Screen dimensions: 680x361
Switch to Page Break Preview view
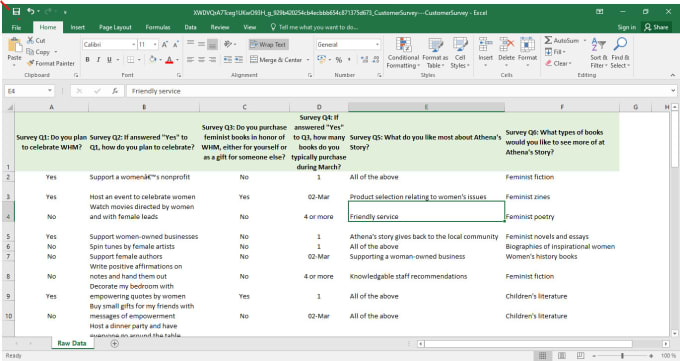tap(581, 356)
